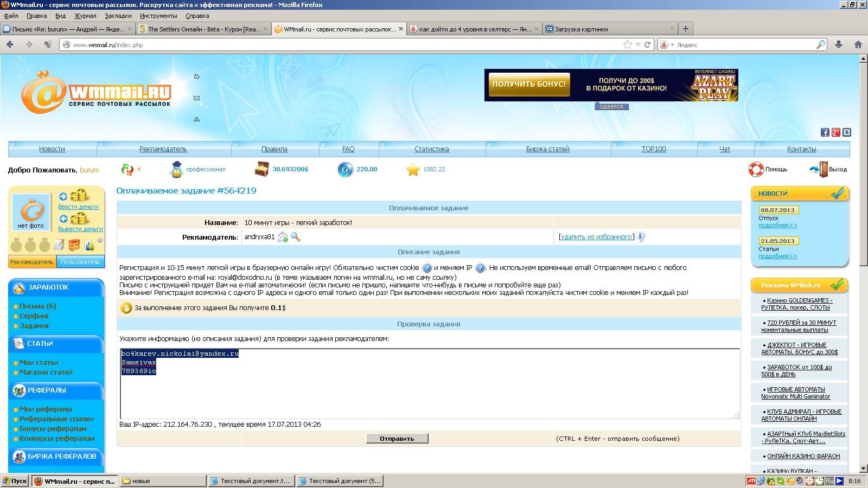This screenshot has width=868, height=488.
Task: Click the lifebuoy help icon
Action: point(756,170)
